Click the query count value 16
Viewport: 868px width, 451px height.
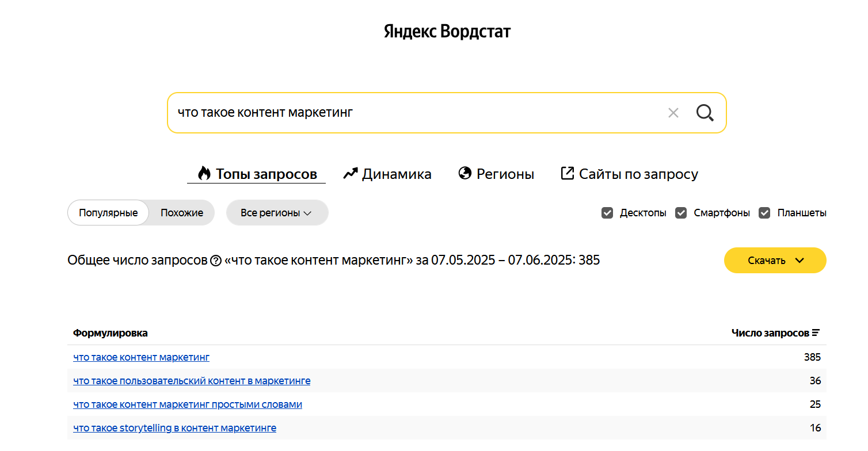tap(815, 428)
